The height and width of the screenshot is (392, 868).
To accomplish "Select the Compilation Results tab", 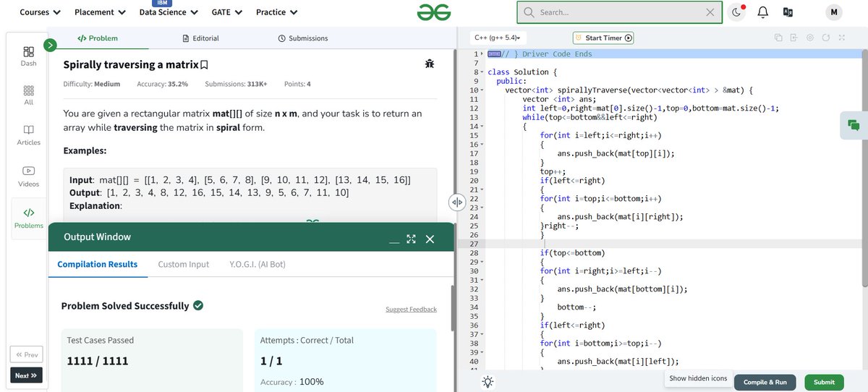I will pos(98,264).
